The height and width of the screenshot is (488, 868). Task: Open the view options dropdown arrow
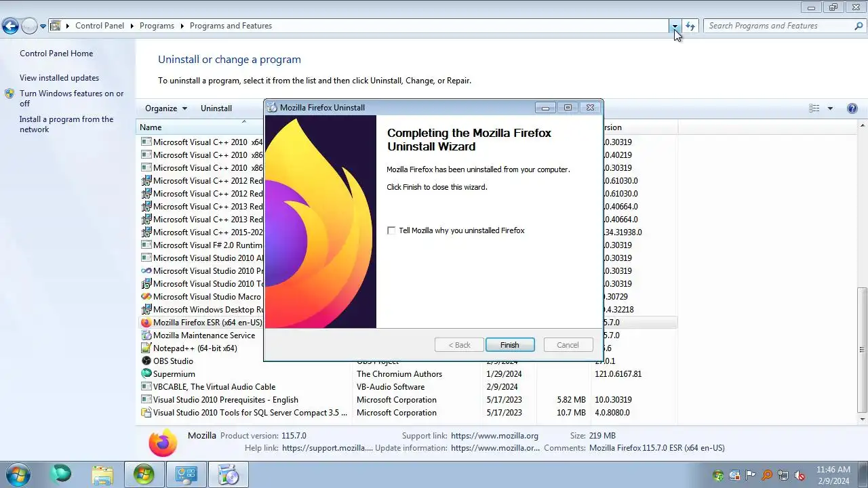(x=830, y=108)
